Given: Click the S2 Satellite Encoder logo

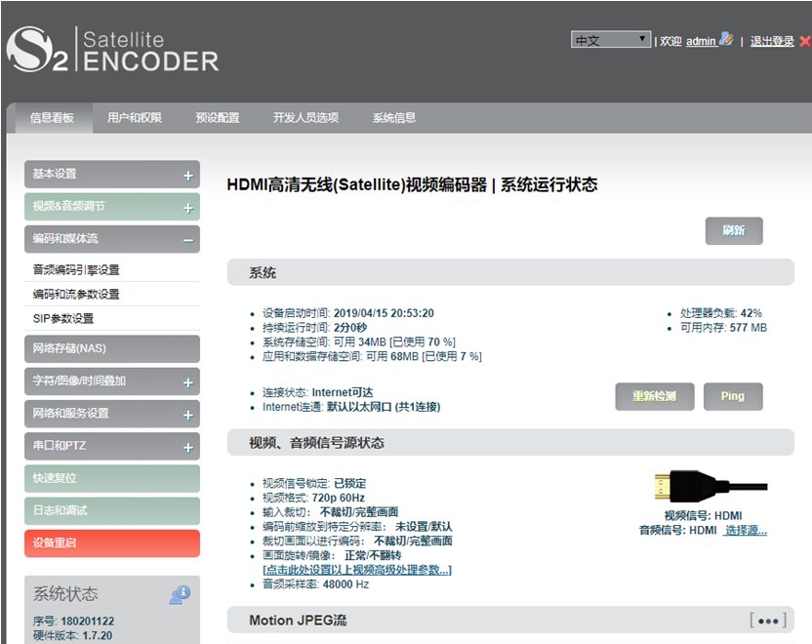Looking at the screenshot, I should pos(112,49).
